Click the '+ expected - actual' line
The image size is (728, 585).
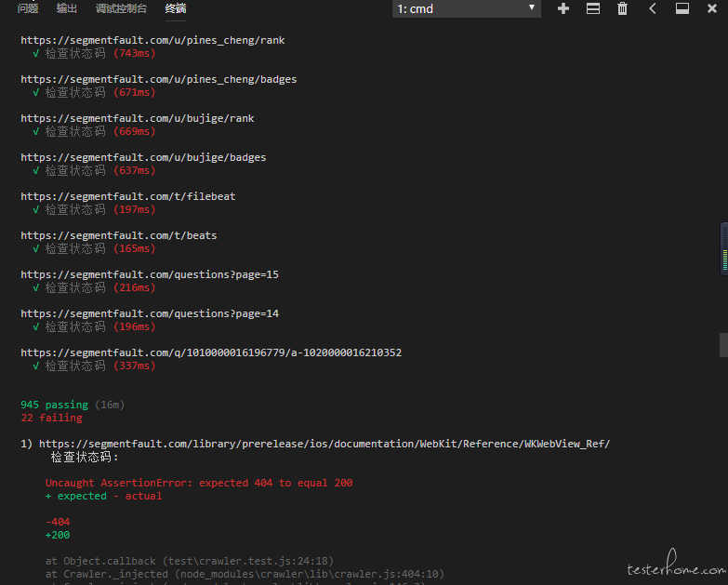tap(103, 496)
